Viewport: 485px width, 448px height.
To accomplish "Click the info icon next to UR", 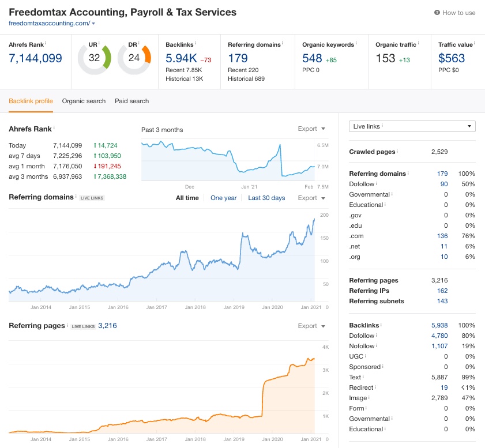I will click(99, 42).
